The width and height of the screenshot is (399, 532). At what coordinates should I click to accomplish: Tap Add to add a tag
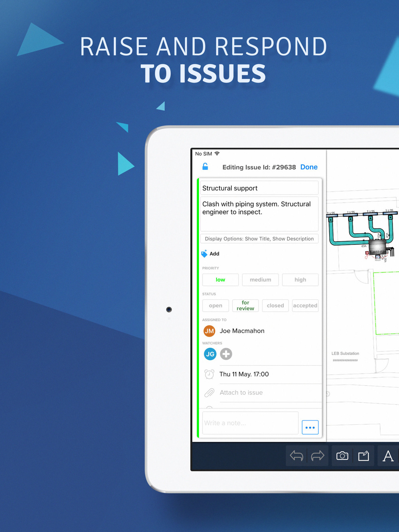(x=214, y=254)
